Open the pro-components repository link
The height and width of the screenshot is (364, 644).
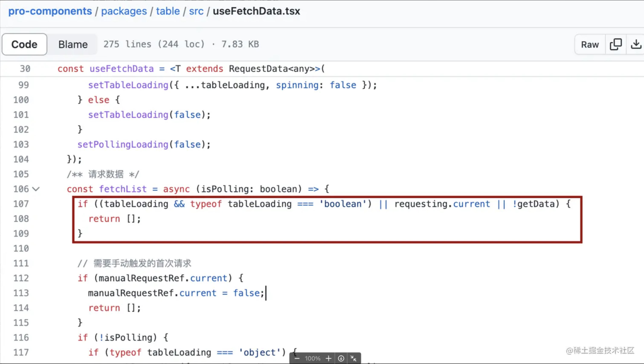[x=50, y=11]
